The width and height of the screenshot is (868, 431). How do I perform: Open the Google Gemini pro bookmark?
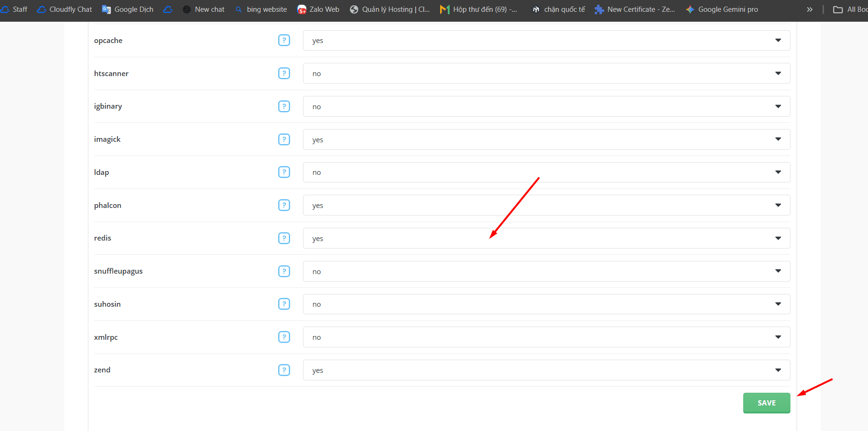click(x=722, y=9)
